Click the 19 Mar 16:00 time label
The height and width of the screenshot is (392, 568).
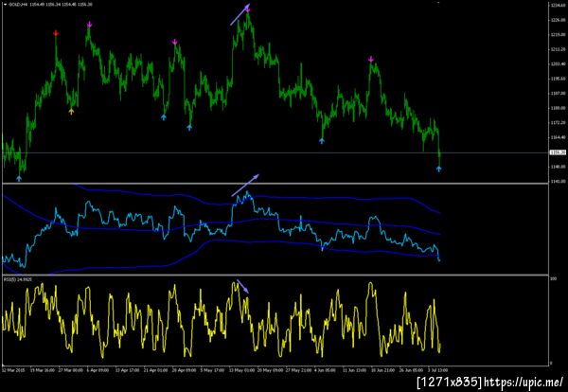click(43, 370)
